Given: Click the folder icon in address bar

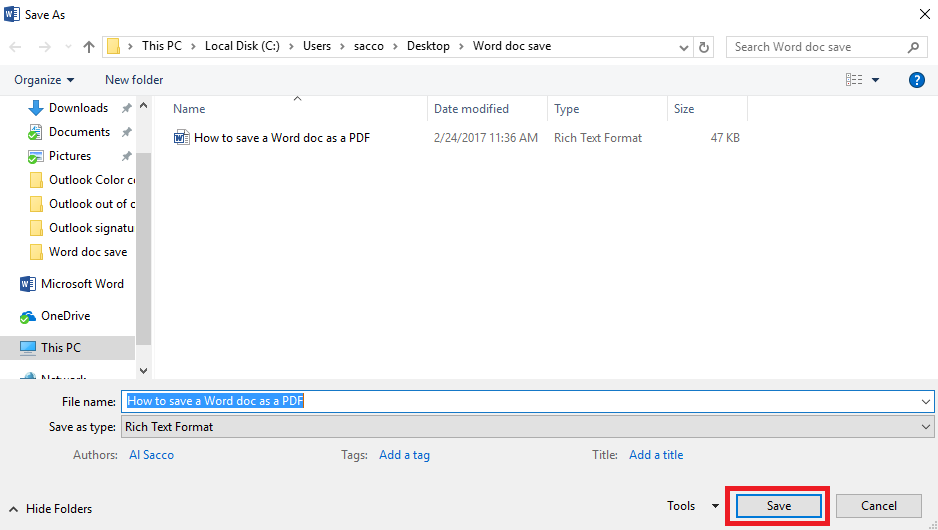Looking at the screenshot, I should 113,46.
